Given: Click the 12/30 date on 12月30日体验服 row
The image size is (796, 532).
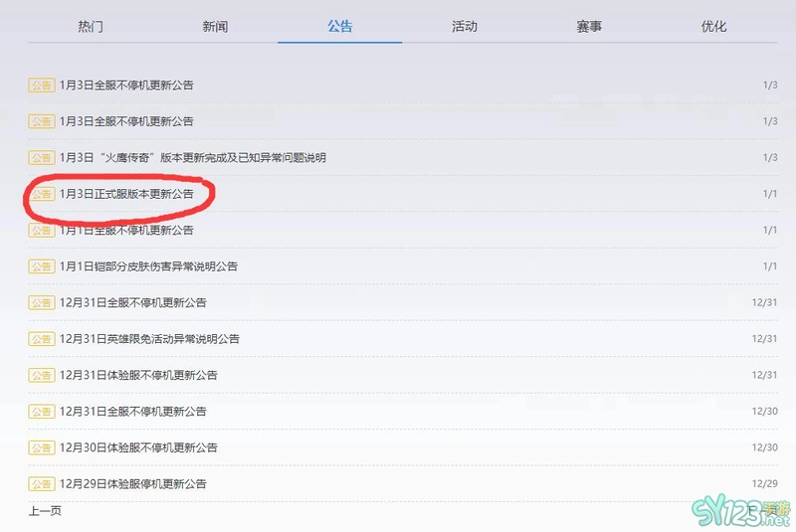Looking at the screenshot, I should point(764,447).
